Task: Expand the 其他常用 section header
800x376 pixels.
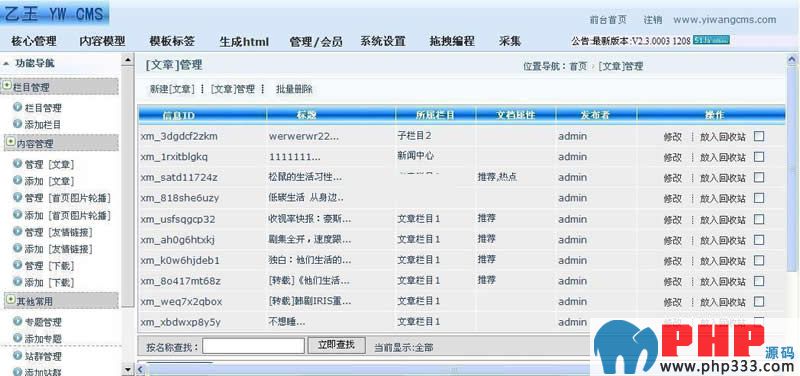Action: [x=60, y=301]
